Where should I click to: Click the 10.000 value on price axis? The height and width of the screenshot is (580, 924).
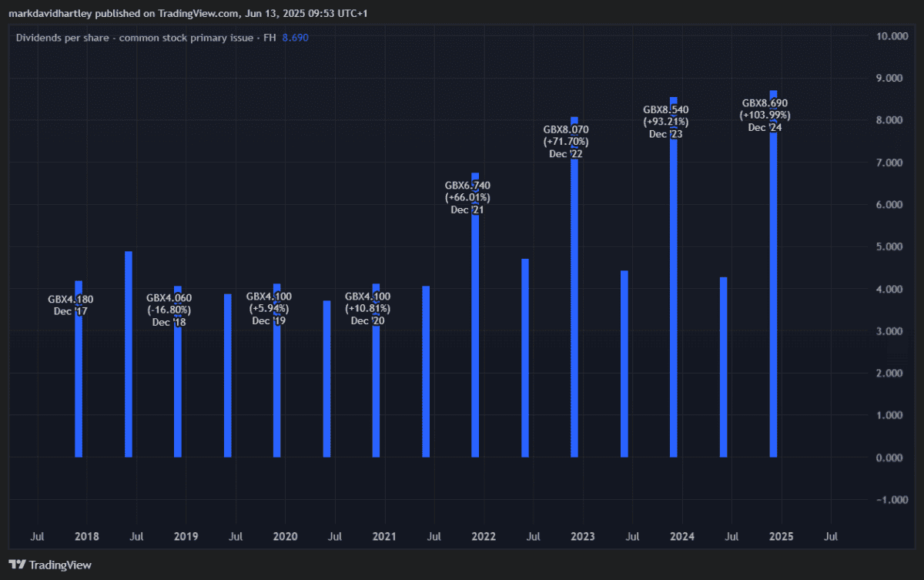pyautogui.click(x=892, y=36)
